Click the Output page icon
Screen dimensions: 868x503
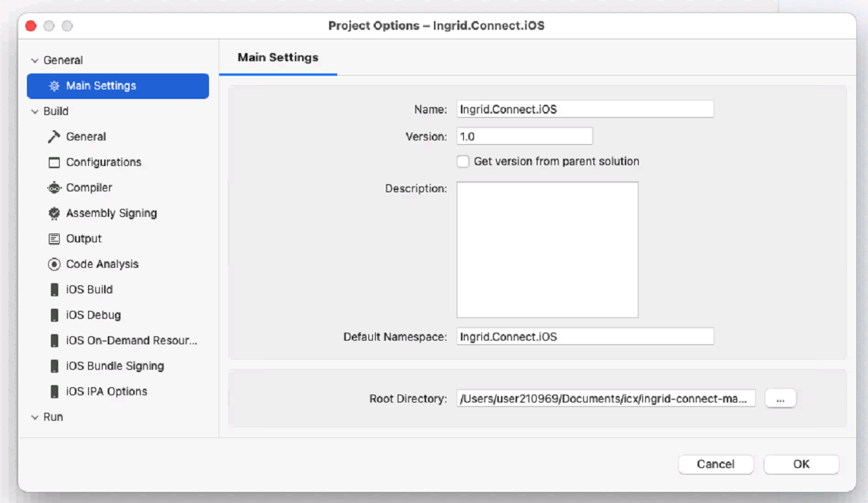click(x=54, y=239)
